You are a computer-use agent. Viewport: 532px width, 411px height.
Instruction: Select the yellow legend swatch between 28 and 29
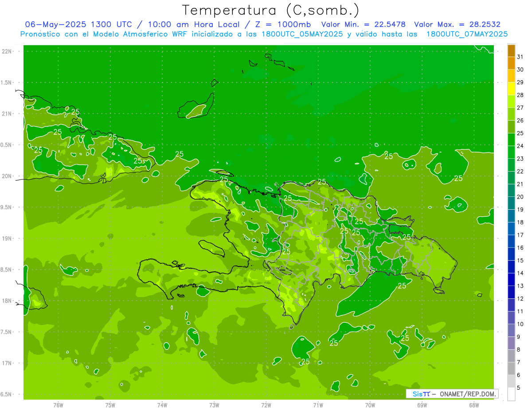[x=511, y=89]
